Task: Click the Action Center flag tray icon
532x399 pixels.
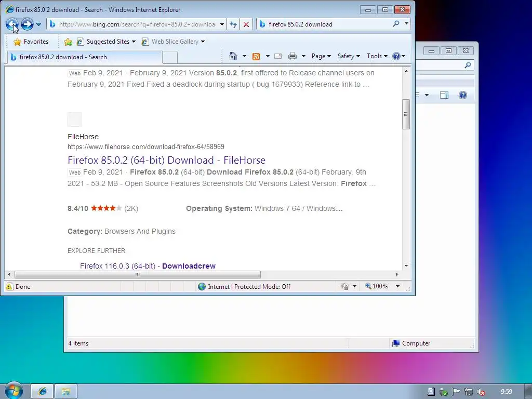Action: (456, 392)
